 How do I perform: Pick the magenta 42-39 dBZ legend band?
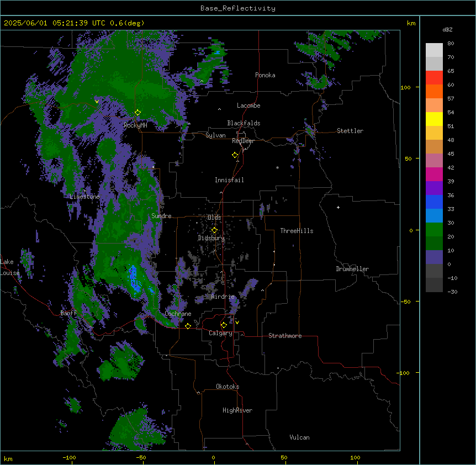pos(434,174)
